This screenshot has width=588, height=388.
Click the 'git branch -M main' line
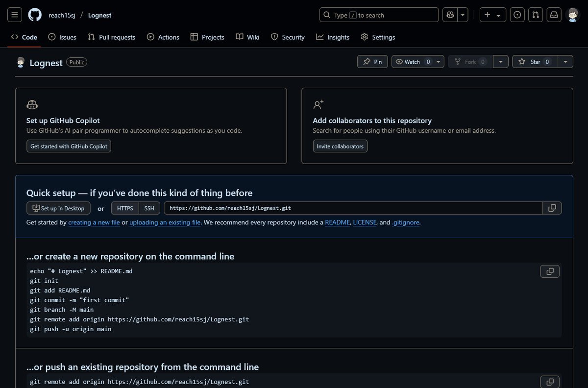62,310
